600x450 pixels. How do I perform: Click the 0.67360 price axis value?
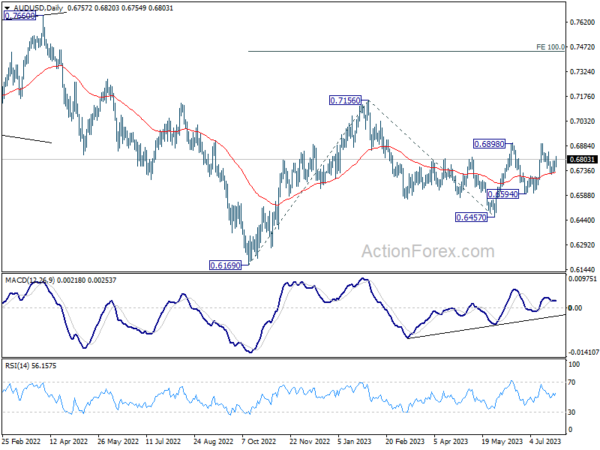[582, 171]
